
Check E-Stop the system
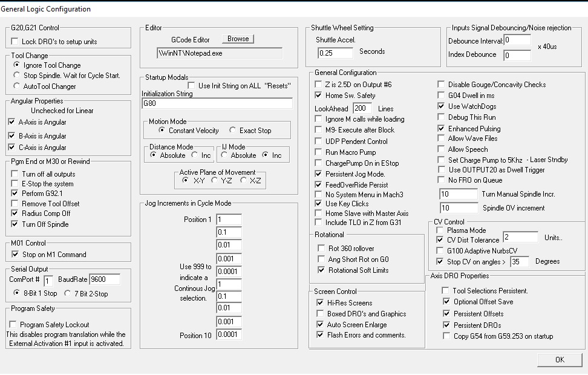[15, 183]
